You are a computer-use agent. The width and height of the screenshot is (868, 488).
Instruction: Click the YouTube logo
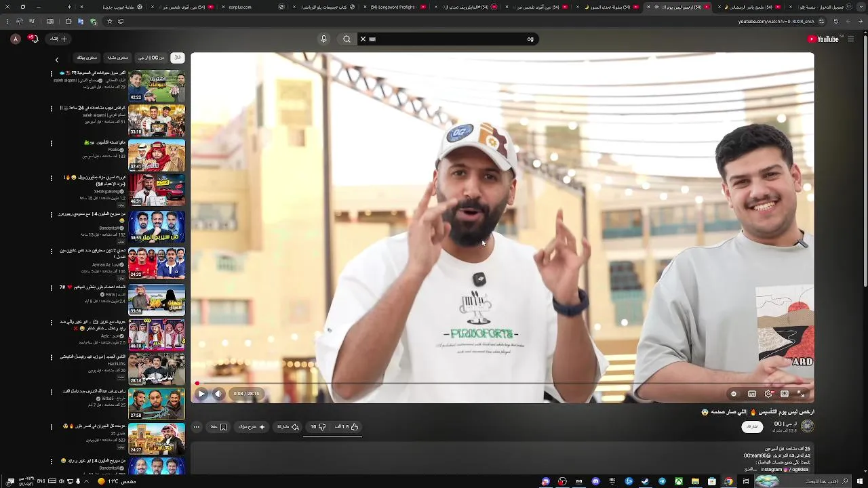823,39
